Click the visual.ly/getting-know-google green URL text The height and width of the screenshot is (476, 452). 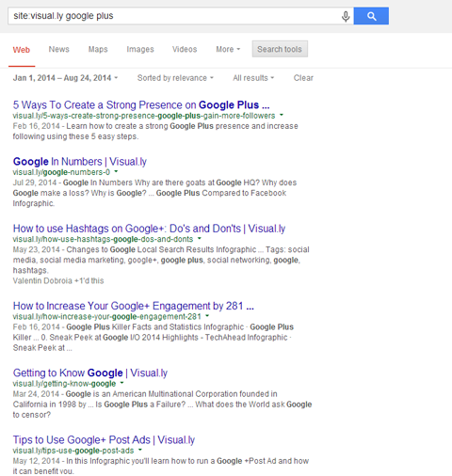click(x=64, y=384)
